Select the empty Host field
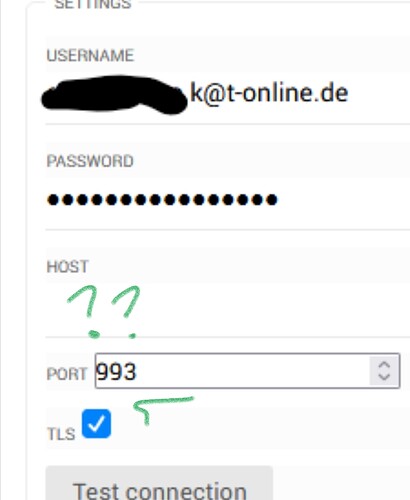 pos(228,310)
